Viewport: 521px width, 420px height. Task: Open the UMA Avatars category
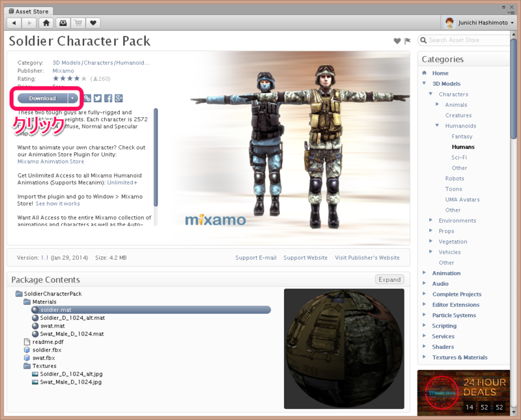coord(462,200)
